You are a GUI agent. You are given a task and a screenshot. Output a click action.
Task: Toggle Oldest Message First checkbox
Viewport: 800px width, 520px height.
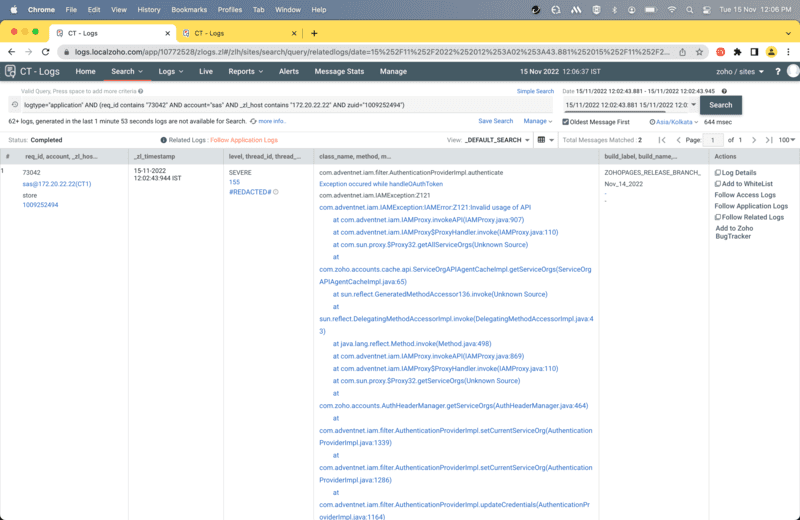tap(565, 122)
